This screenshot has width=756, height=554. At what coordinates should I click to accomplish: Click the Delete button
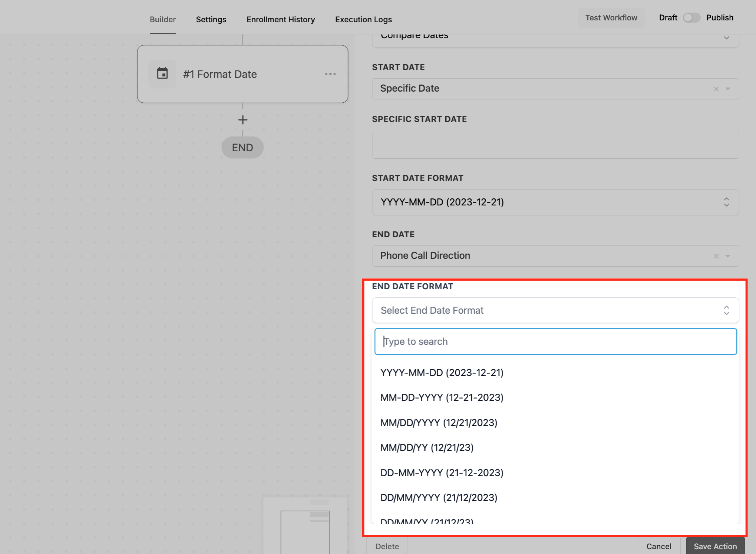(387, 546)
